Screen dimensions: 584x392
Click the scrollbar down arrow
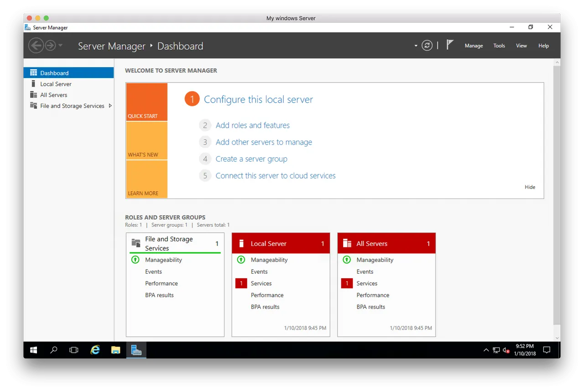click(557, 338)
